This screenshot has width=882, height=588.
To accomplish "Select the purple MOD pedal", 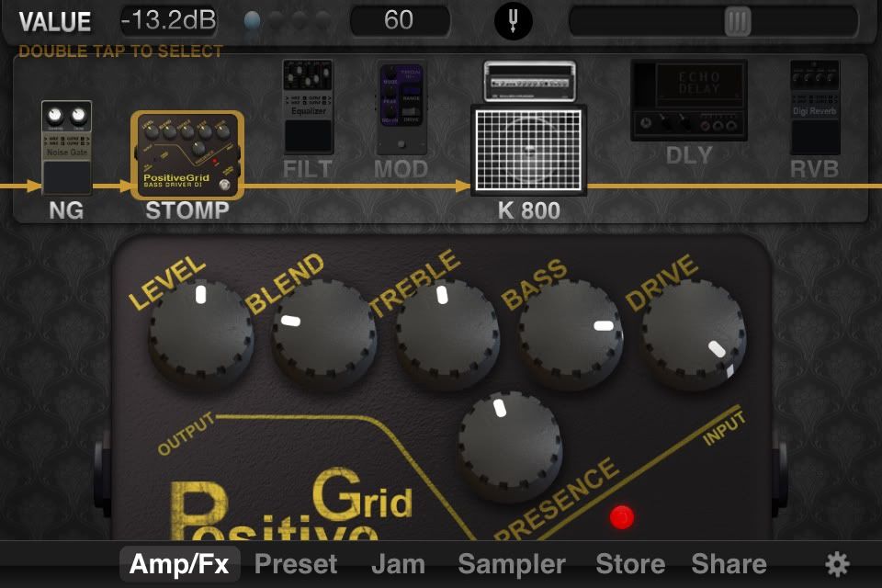I will (401, 109).
